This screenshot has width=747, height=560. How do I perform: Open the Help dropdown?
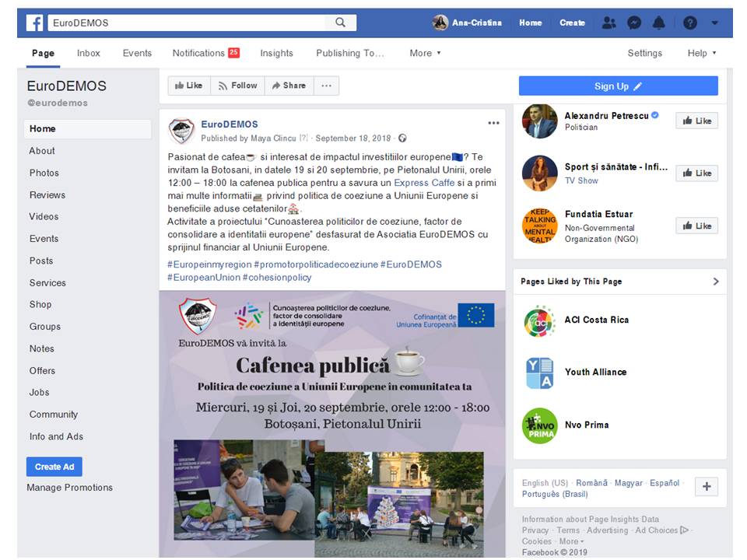[x=702, y=53]
